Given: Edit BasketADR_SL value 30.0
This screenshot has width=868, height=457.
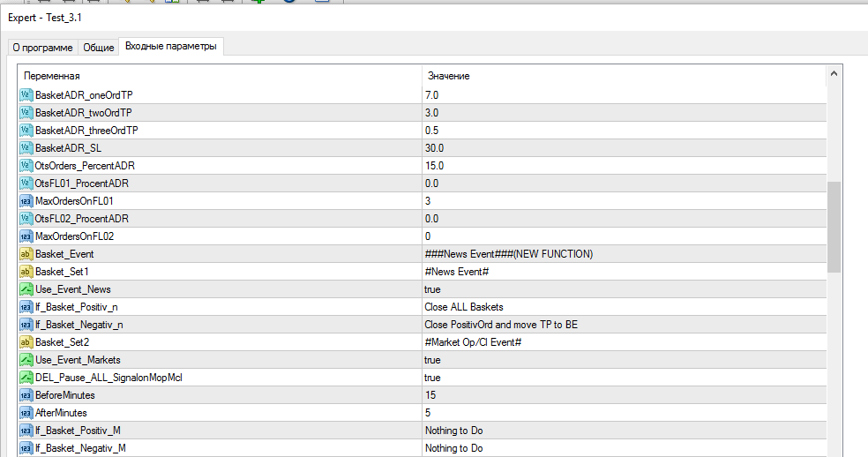Looking at the screenshot, I should [624, 148].
